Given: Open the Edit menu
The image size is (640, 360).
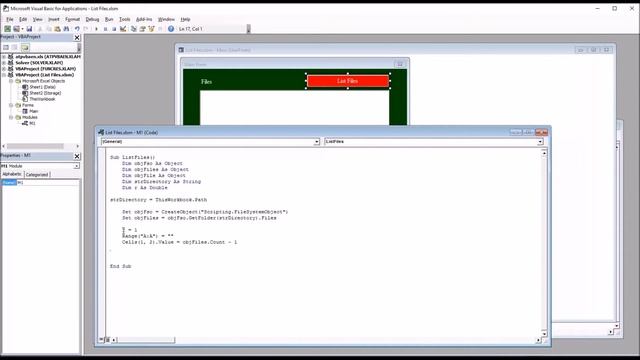Looking at the screenshot, I should tap(23, 19).
